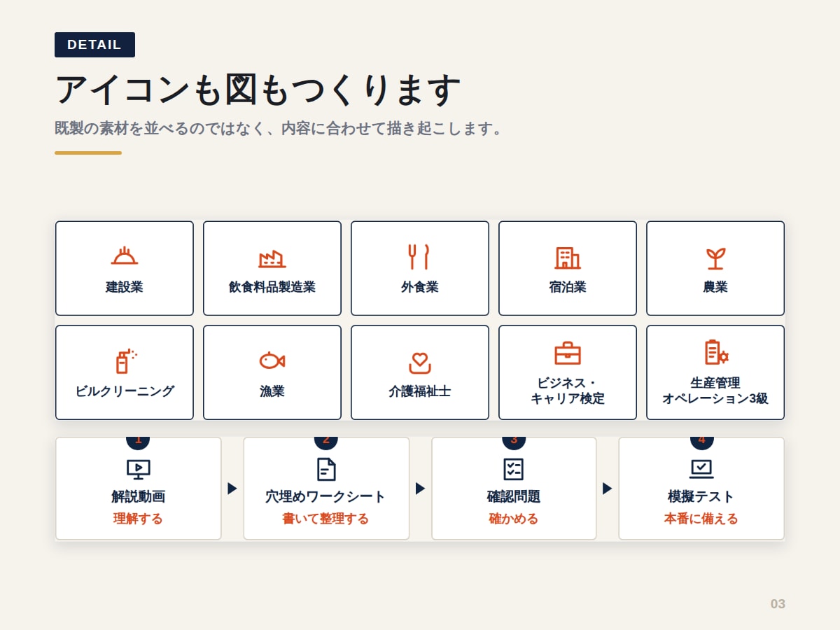This screenshot has width=840, height=630.
Task: Click the 飲食料品製造業 label
Action: pyautogui.click(x=272, y=287)
